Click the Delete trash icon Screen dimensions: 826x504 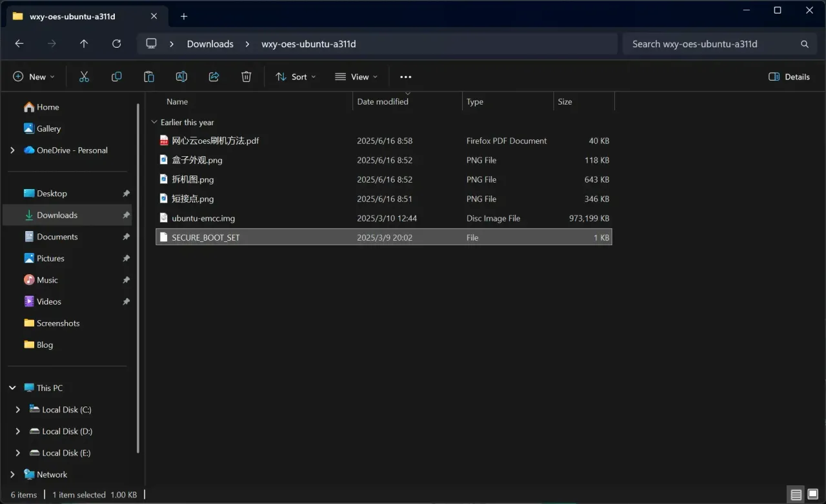(x=247, y=77)
